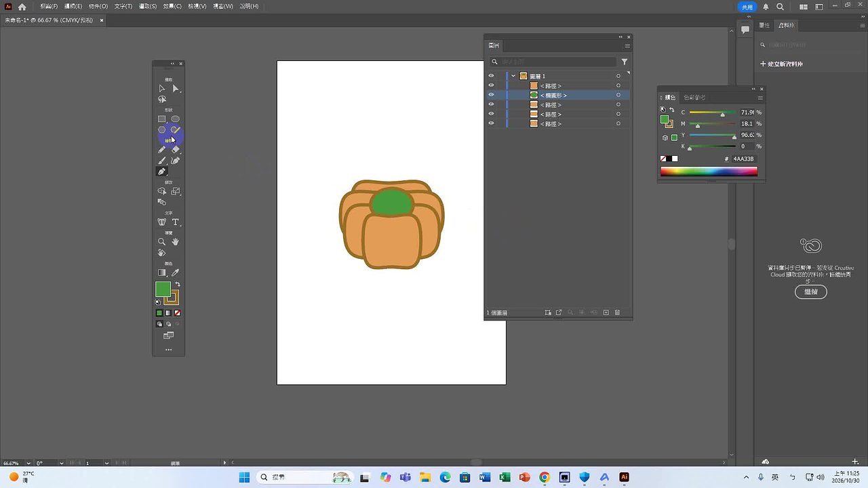This screenshot has height=488, width=868.
Task: Click the blue 共用 share button
Action: pos(747,7)
